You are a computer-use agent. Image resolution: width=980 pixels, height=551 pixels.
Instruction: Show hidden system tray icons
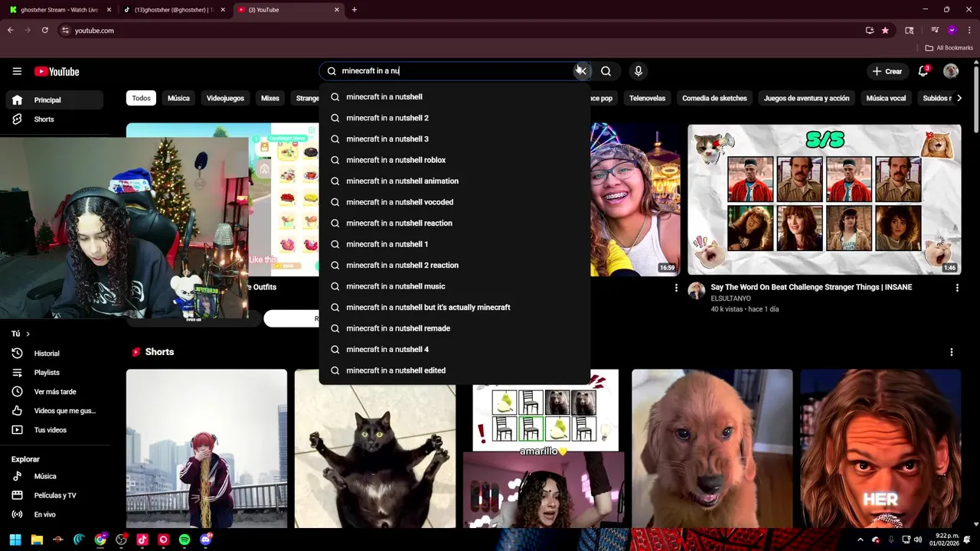(x=860, y=540)
